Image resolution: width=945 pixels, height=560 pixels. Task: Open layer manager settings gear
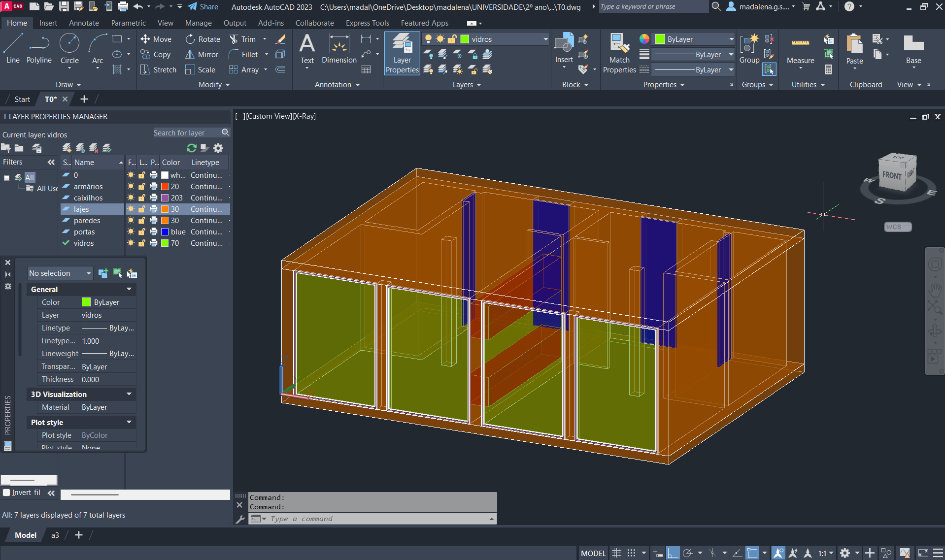[218, 148]
